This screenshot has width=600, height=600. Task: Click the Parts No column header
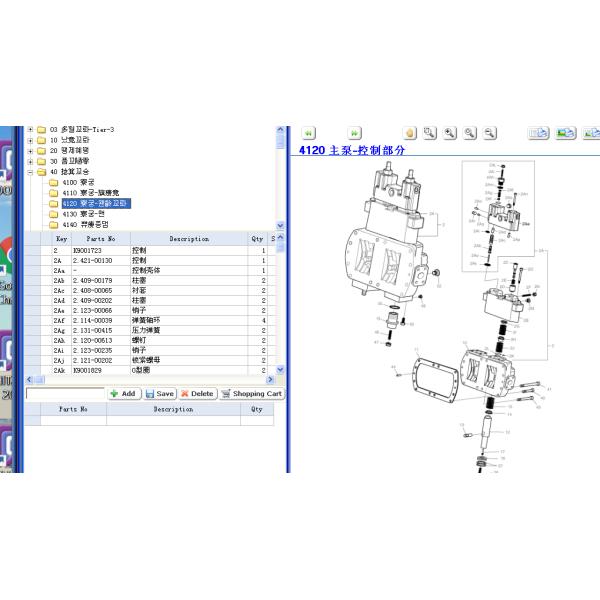100,239
